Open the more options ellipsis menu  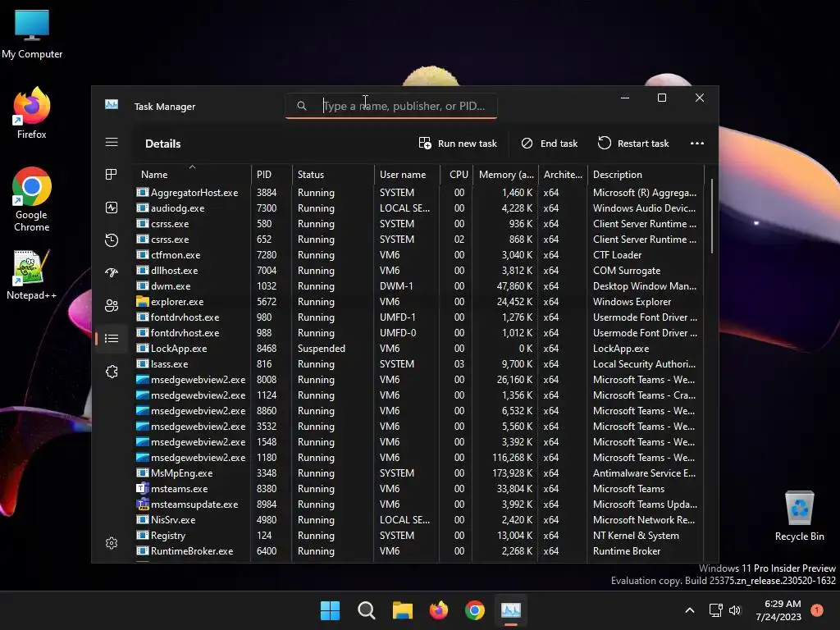697,143
